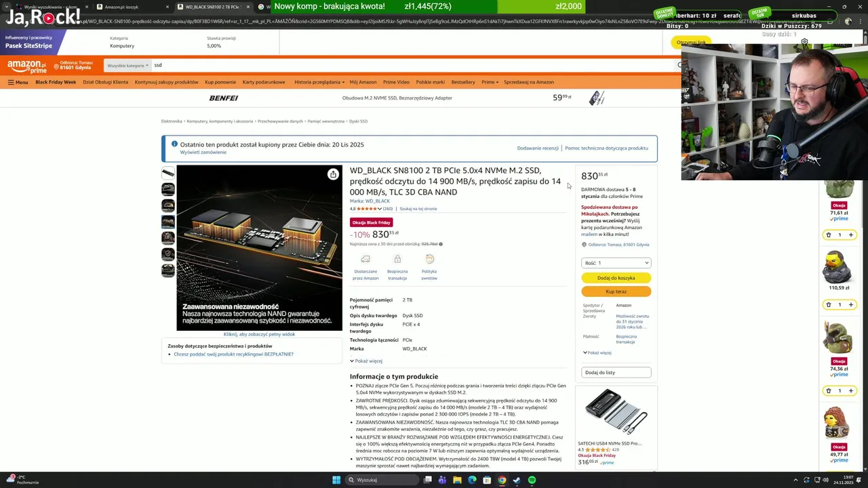Open Black Friday Week nav item
868x488 pixels.
(x=56, y=82)
